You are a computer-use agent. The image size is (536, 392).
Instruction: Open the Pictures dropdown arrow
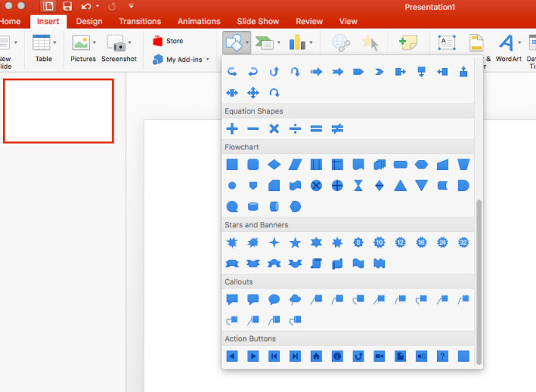[x=94, y=43]
